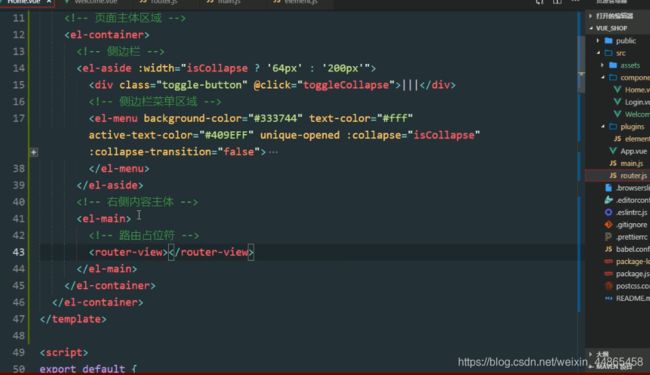This screenshot has width=650, height=375.
Task: Click the icon beside .prettierrc
Action: [x=609, y=237]
